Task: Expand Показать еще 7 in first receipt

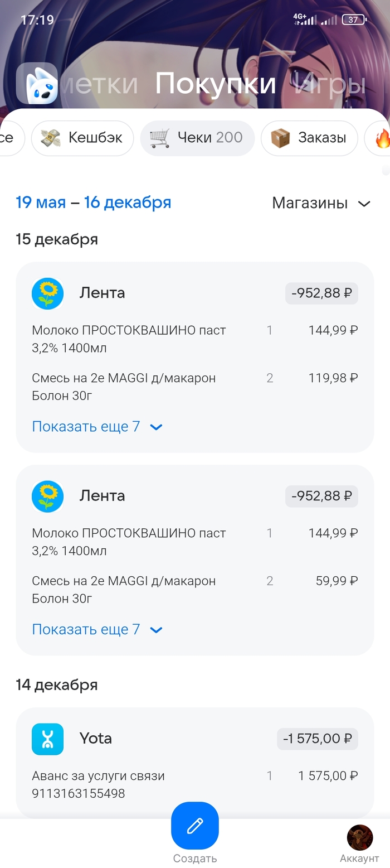Action: pos(97,427)
